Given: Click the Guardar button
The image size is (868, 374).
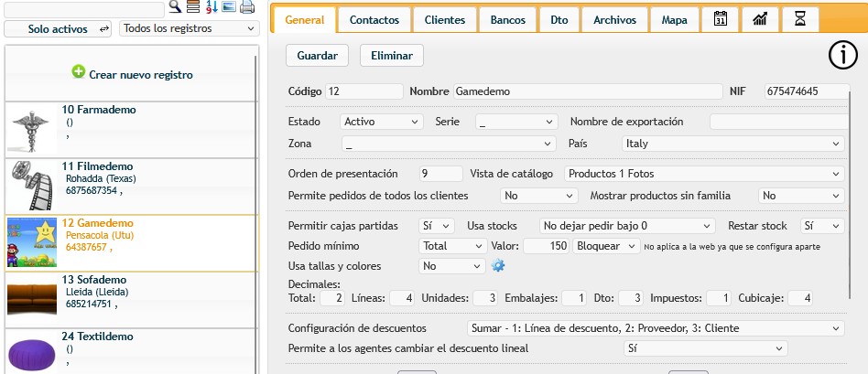Looking at the screenshot, I should [x=317, y=56].
